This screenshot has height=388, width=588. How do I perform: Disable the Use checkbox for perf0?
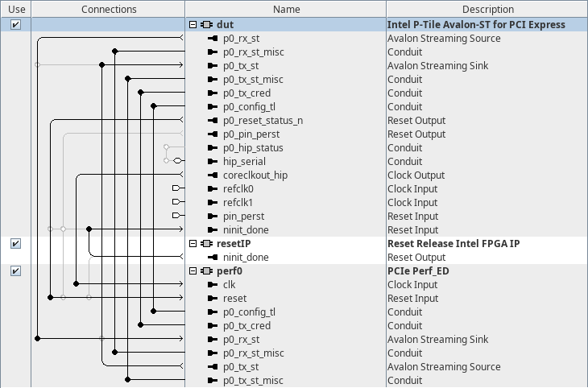[15, 271]
